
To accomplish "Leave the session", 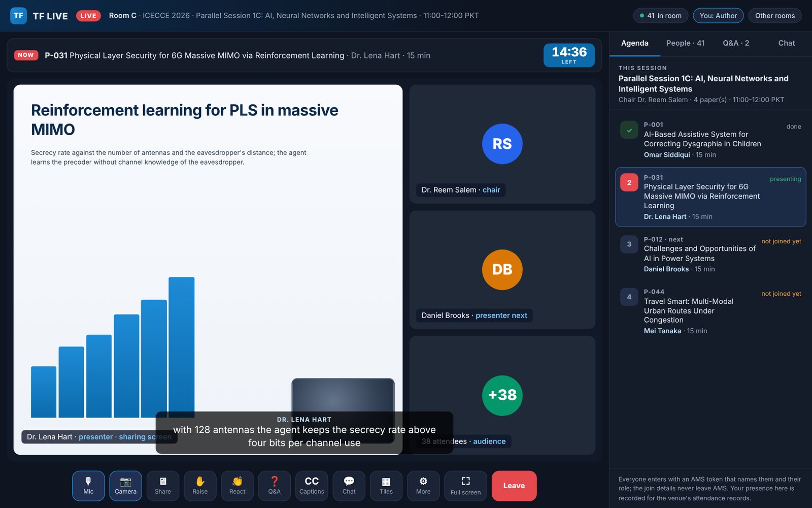I will tap(514, 486).
